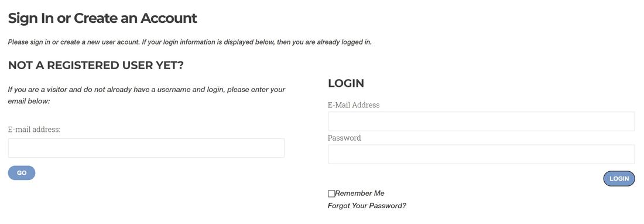
Task: Click the rounded LOGIN submit button
Action: pos(619,179)
